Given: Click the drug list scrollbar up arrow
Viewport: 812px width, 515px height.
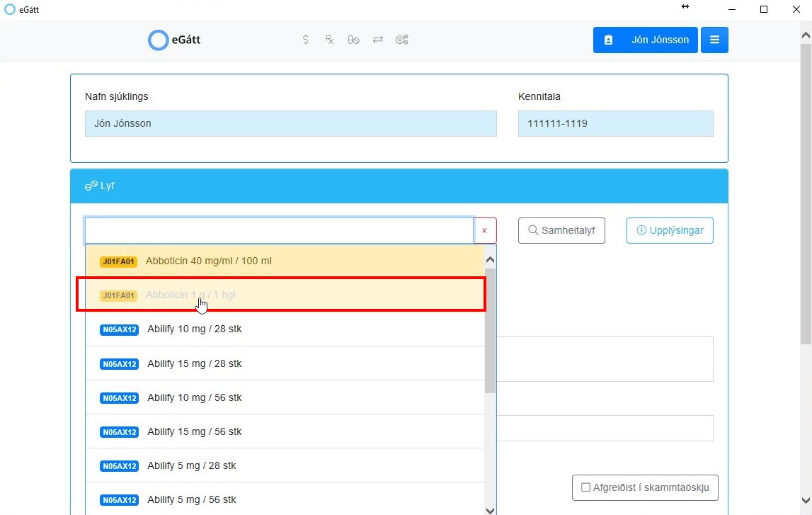Looking at the screenshot, I should (x=491, y=259).
